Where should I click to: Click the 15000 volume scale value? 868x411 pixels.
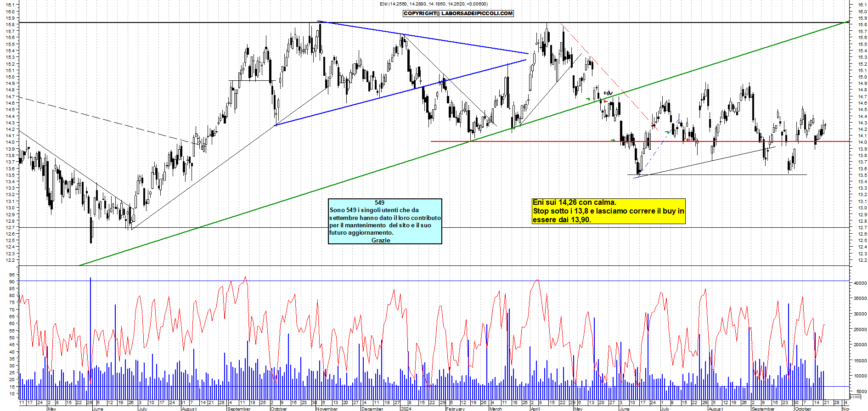coord(860,360)
